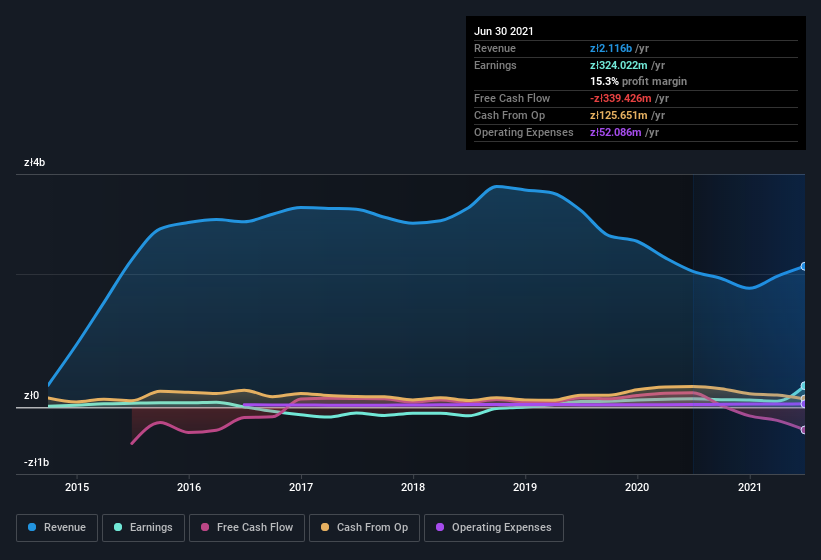Viewport: 821px width, 560px height.
Task: Click the 2021 x-axis label
Action: 750,487
